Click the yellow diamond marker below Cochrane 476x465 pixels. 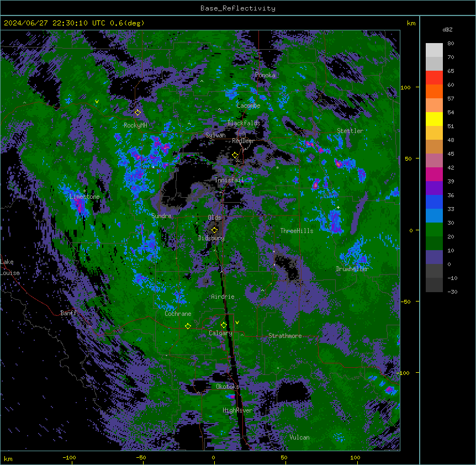click(x=188, y=326)
